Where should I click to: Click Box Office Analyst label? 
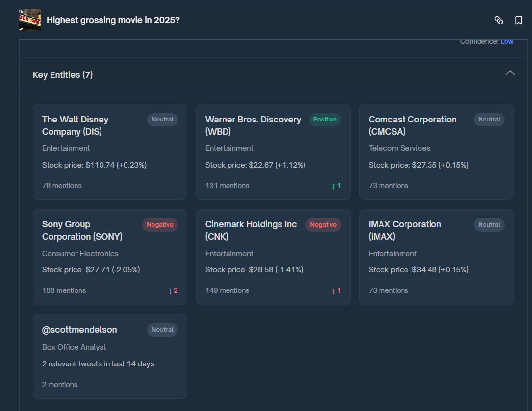coord(74,347)
